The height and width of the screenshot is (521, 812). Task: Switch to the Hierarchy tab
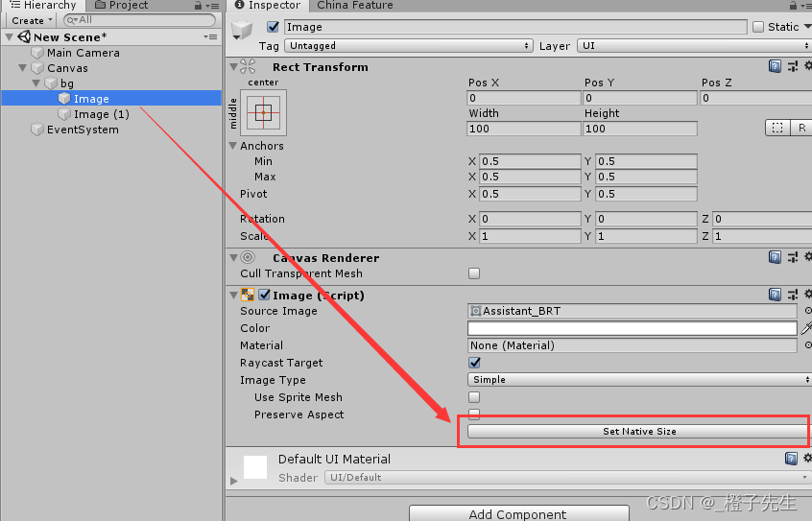coord(43,5)
